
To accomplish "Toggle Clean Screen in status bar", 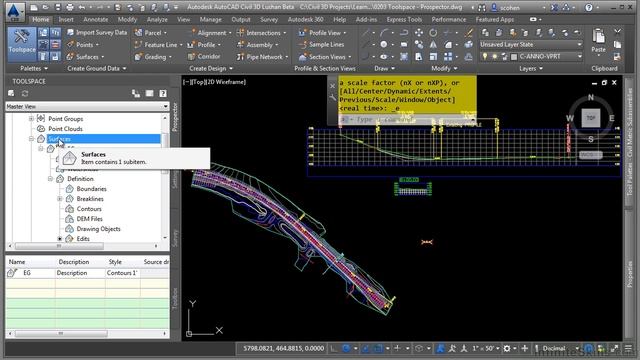I will coord(614,348).
